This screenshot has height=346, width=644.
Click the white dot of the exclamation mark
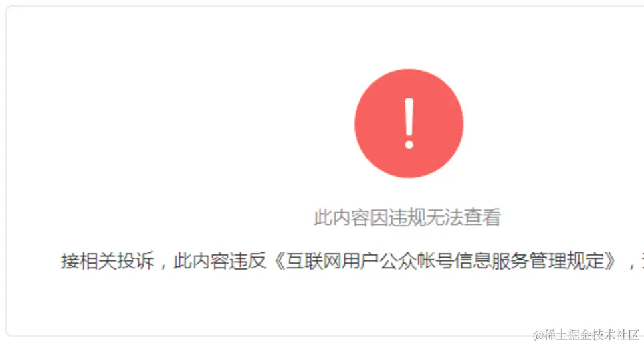coord(409,145)
